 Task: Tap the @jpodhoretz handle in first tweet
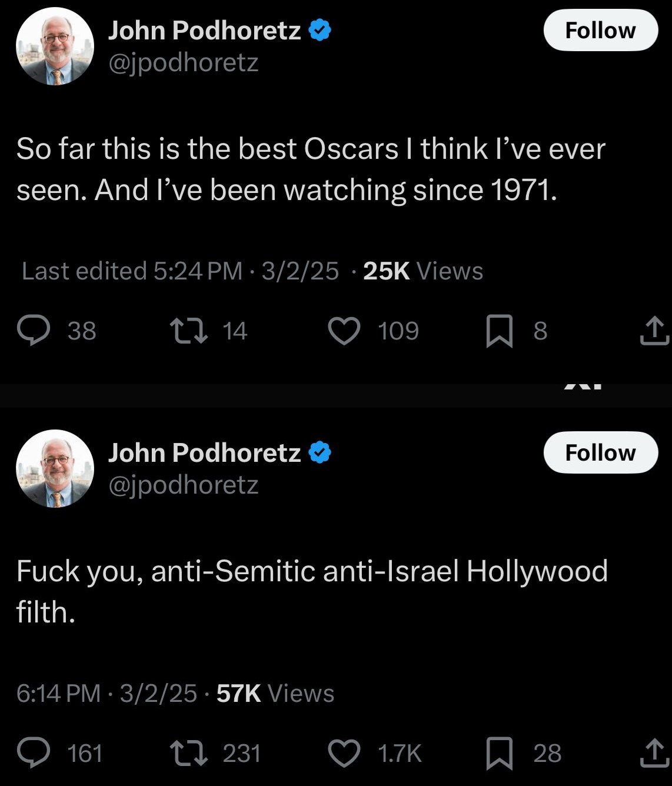coord(183,62)
